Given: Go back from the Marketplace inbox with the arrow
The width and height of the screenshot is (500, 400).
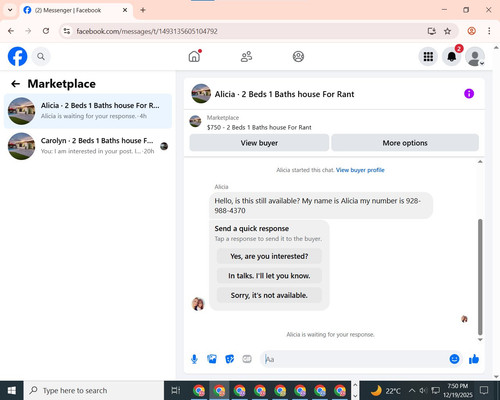Looking at the screenshot, I should click(x=15, y=84).
